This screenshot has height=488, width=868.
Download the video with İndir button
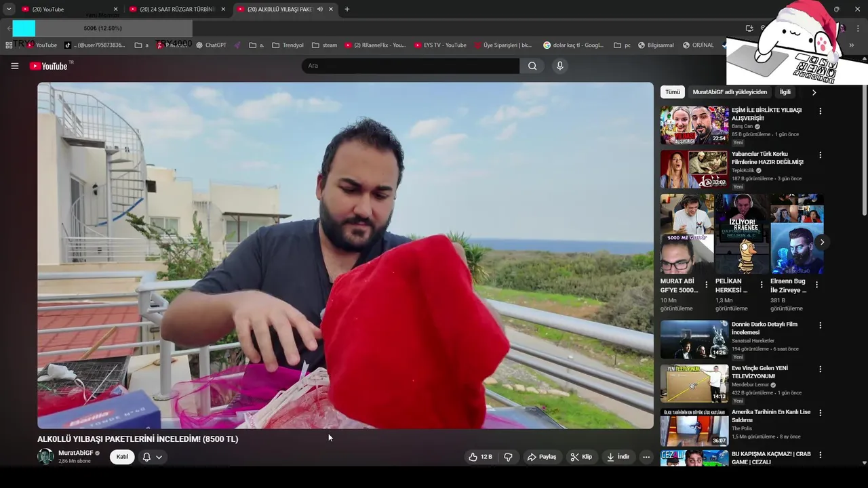click(618, 457)
